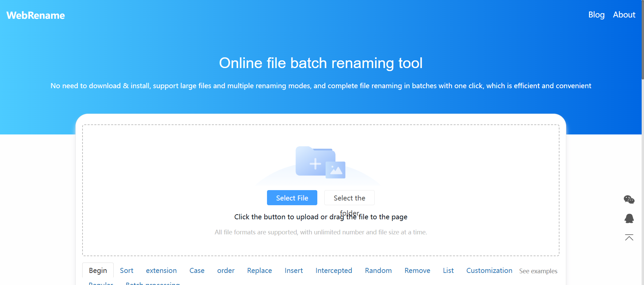Click the 'Click the button to upload' instruction text
This screenshot has height=285, width=644.
(321, 217)
